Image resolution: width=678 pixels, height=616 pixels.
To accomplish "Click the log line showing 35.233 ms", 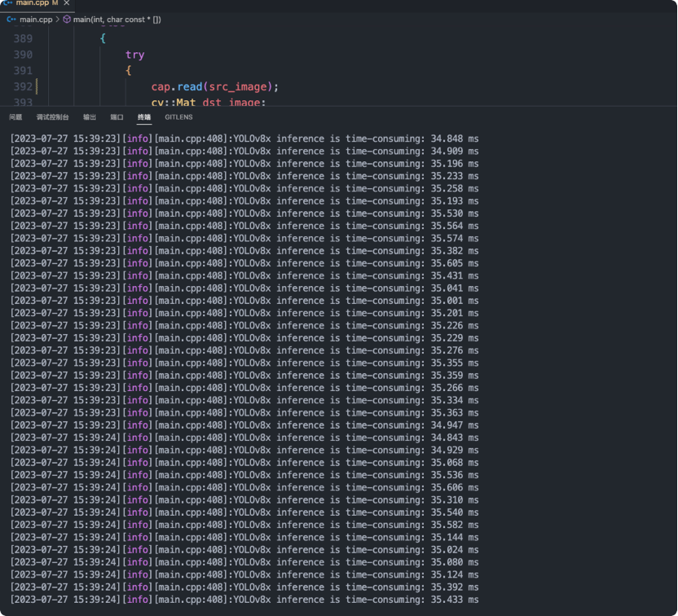I will tap(244, 176).
